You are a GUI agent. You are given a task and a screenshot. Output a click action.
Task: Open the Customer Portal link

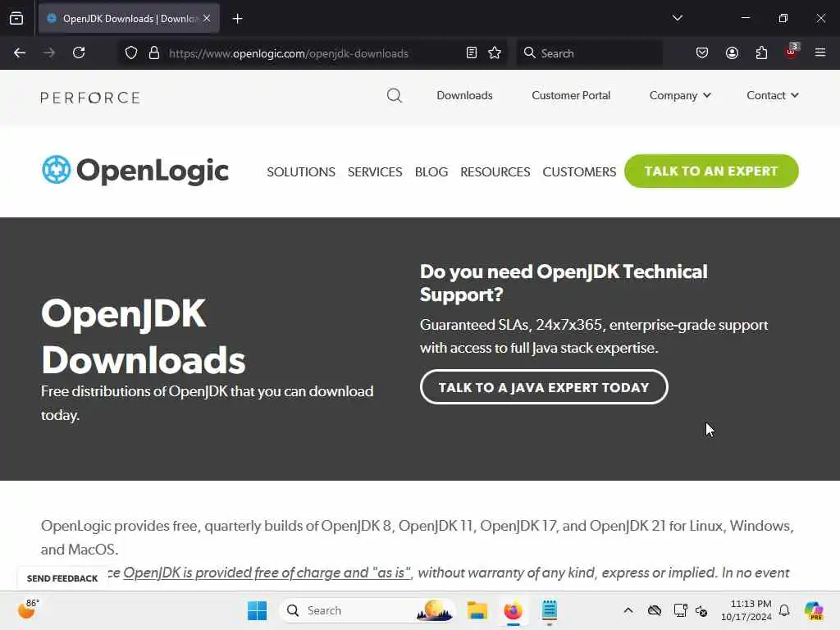point(571,95)
